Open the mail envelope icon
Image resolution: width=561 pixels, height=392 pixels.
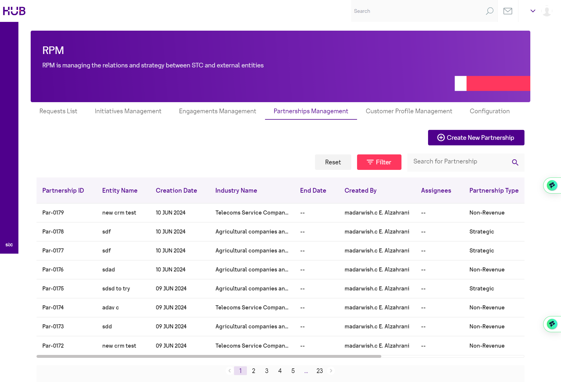[508, 11]
